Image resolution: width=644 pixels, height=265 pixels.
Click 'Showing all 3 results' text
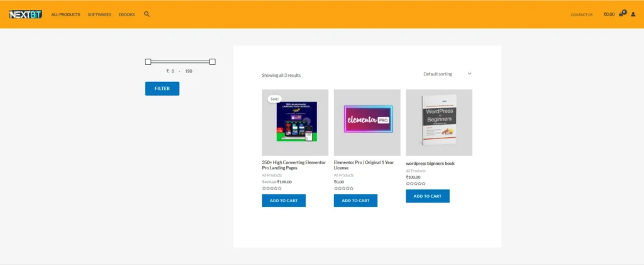(281, 76)
